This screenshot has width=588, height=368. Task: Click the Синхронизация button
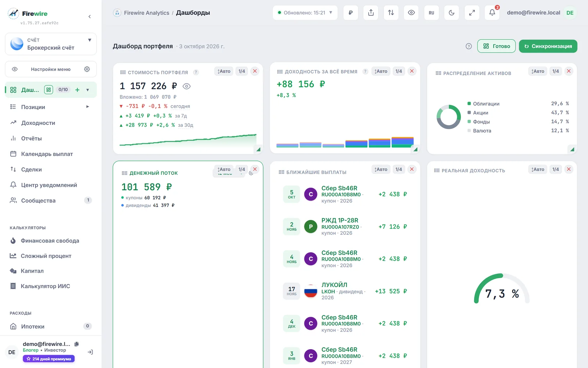(548, 46)
